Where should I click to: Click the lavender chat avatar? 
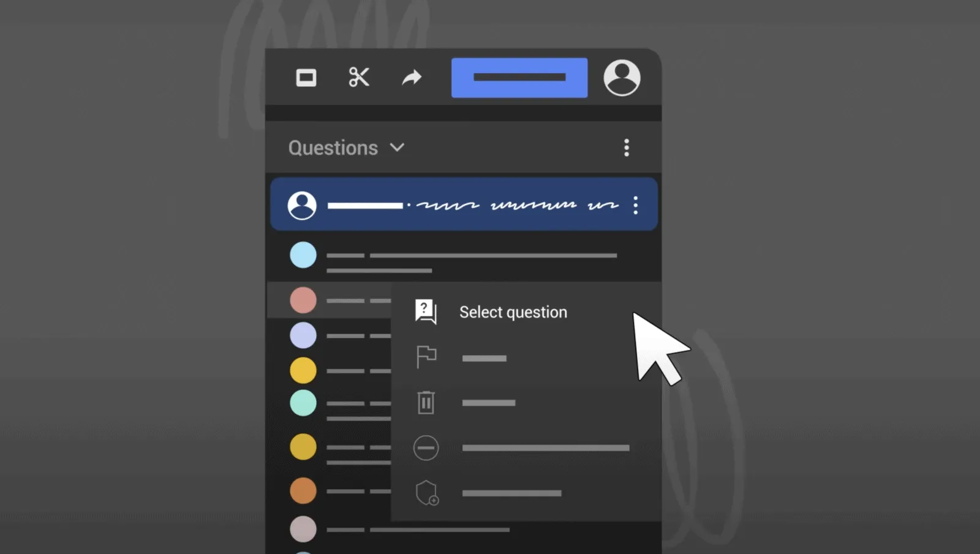tap(303, 335)
